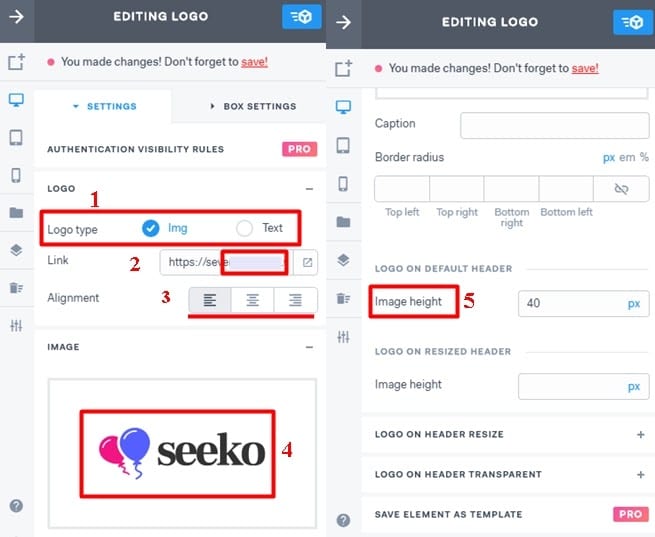Open link in new tab icon
Screen dimensions: 655x537
coord(307,262)
